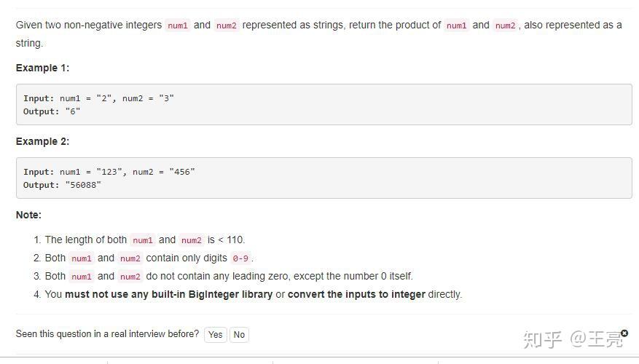This screenshot has width=639, height=364.
Task: Click the "Seen this question in a real interview before?" text
Action: pyautogui.click(x=107, y=334)
